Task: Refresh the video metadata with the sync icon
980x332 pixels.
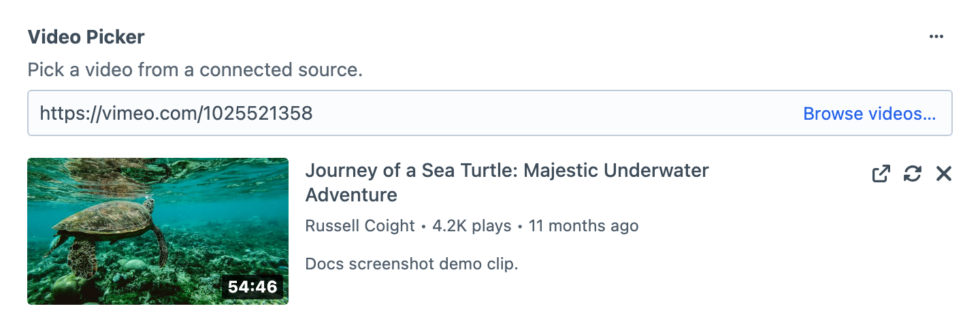Action: pos(912,174)
